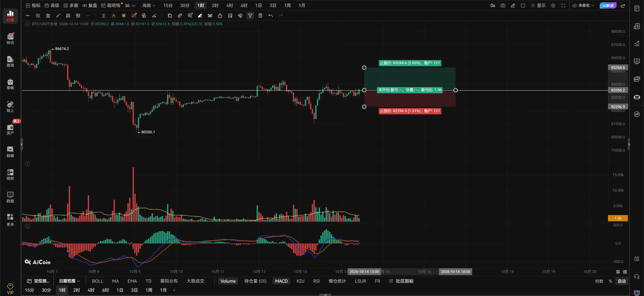The image size is (644, 296).
Task: Select the 15分 timeframe in the top bar
Action: (x=168, y=6)
